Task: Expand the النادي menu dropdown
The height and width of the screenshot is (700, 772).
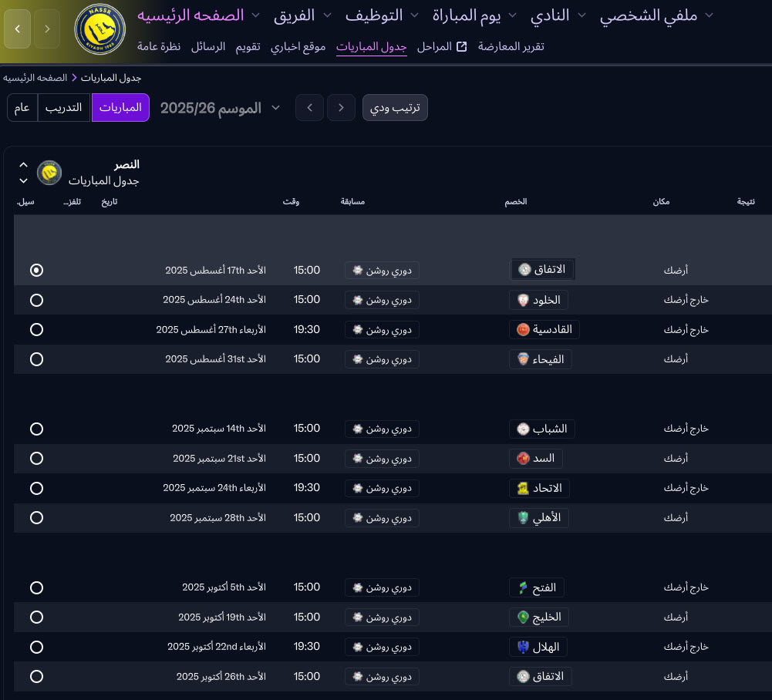Action: click(558, 15)
